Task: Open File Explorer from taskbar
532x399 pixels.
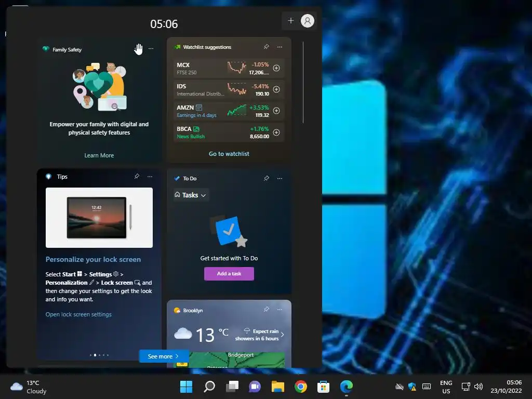Action: [x=278, y=387]
